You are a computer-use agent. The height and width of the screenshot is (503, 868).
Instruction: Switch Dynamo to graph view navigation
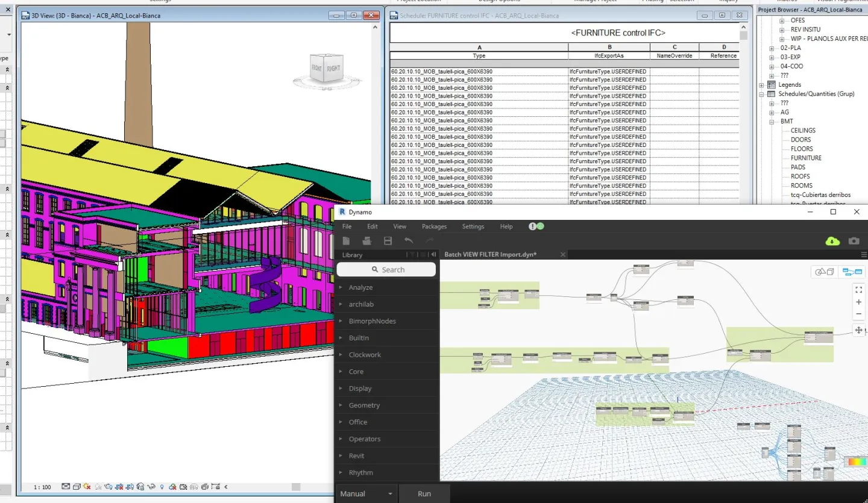[852, 272]
